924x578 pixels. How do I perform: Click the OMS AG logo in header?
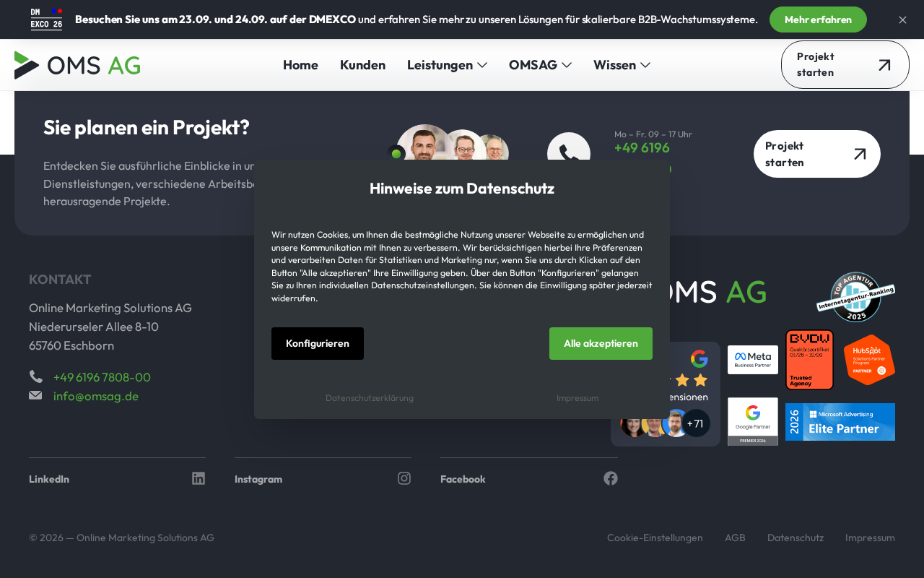tap(77, 65)
